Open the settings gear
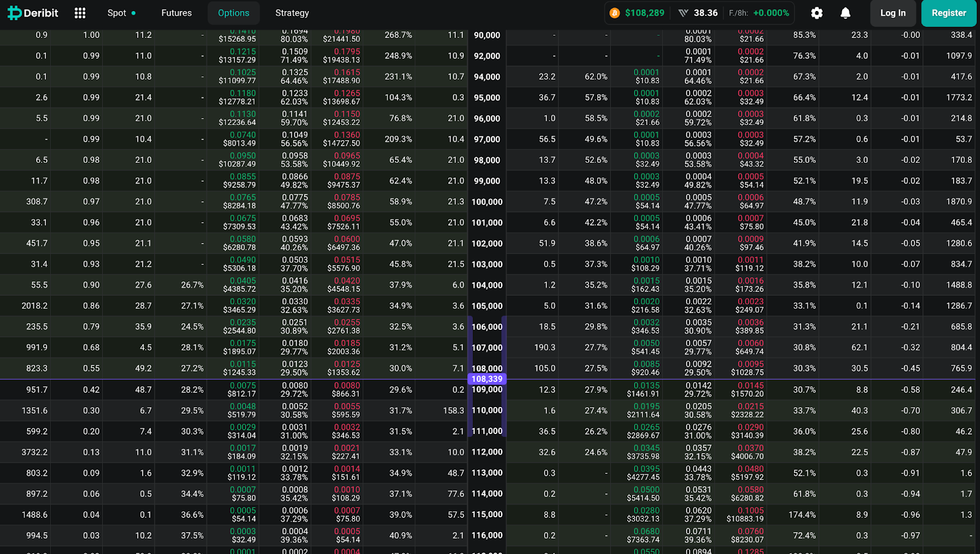The height and width of the screenshot is (554, 980). pos(816,13)
